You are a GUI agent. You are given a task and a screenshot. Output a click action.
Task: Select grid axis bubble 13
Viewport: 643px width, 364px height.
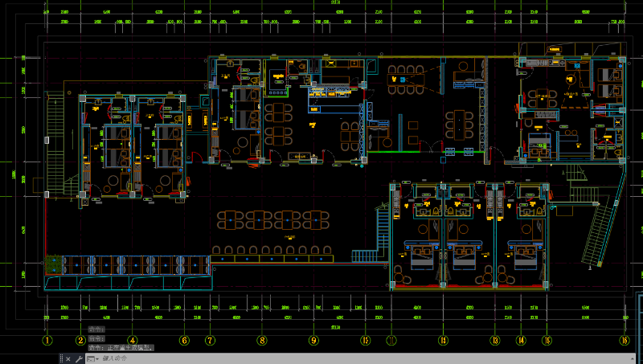pos(495,340)
